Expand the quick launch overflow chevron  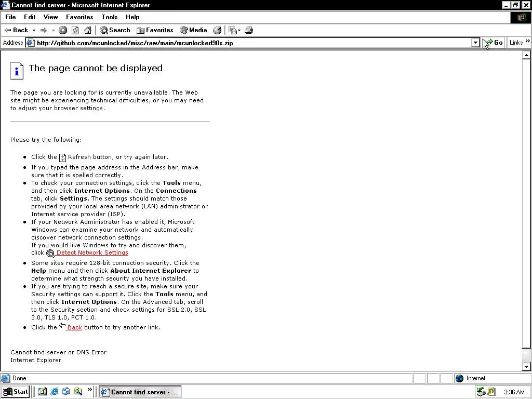(x=89, y=390)
